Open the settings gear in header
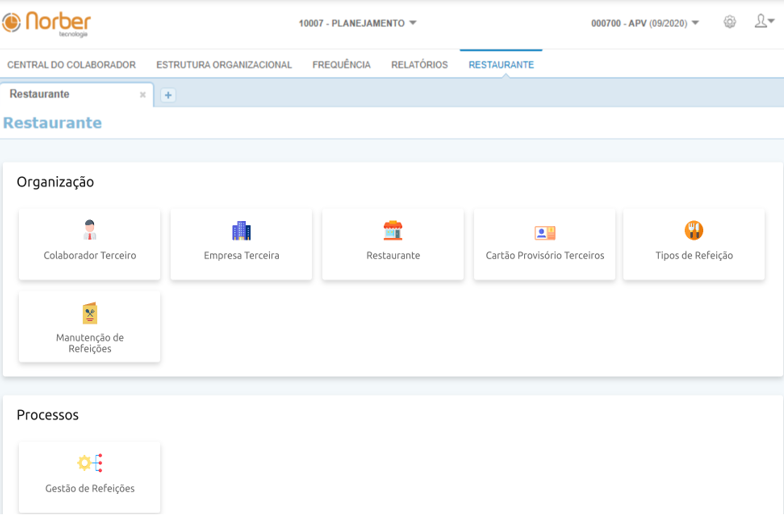The width and height of the screenshot is (784, 531). click(730, 22)
